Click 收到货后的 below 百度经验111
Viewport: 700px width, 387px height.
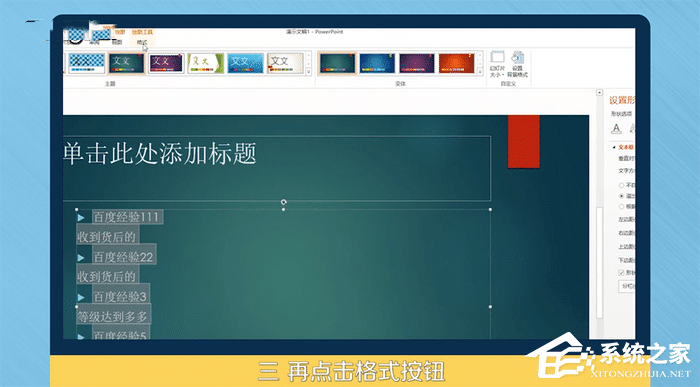coord(106,237)
